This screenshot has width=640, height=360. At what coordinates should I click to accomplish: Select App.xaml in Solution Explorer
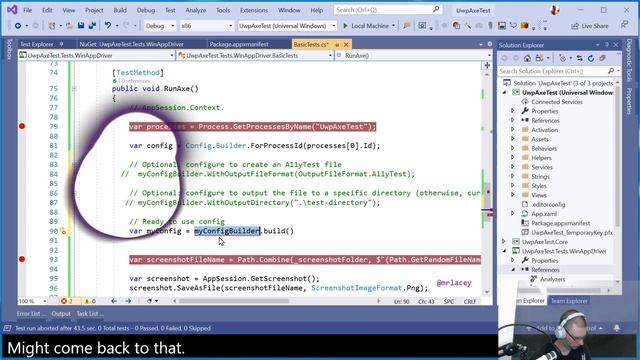coord(544,213)
